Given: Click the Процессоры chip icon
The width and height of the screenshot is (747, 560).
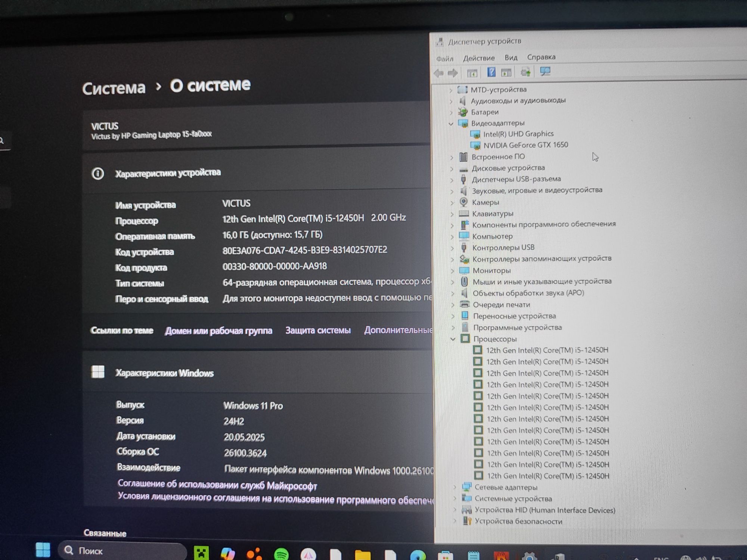Looking at the screenshot, I should tap(465, 339).
